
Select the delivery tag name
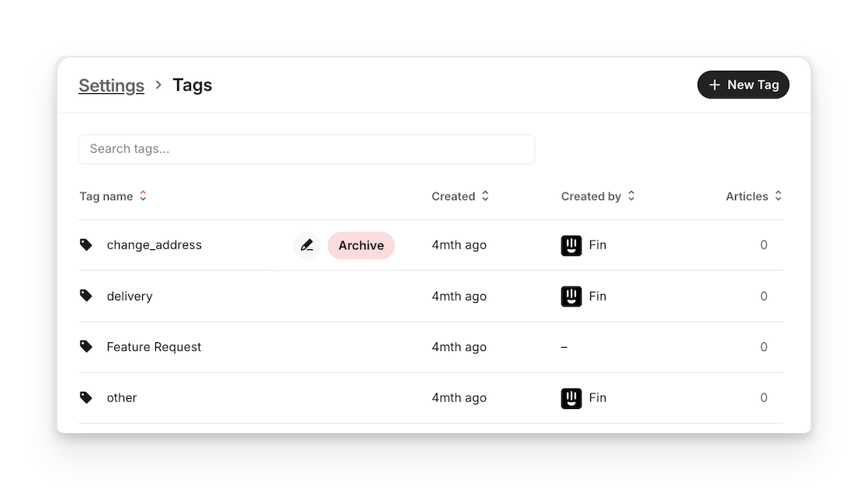(130, 296)
